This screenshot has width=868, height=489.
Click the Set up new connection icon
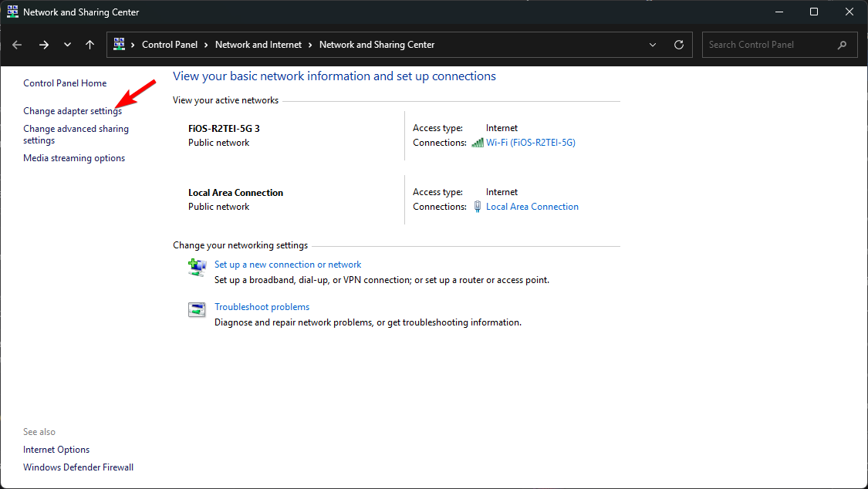point(197,268)
